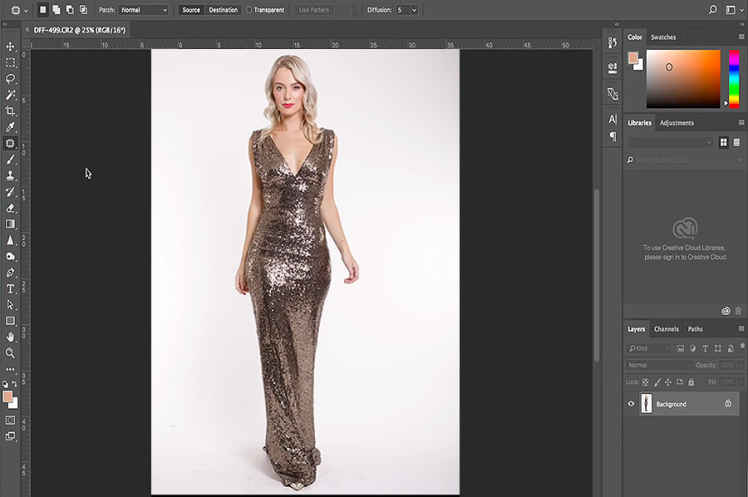Select the Lasso tool
The image size is (748, 497).
(10, 78)
